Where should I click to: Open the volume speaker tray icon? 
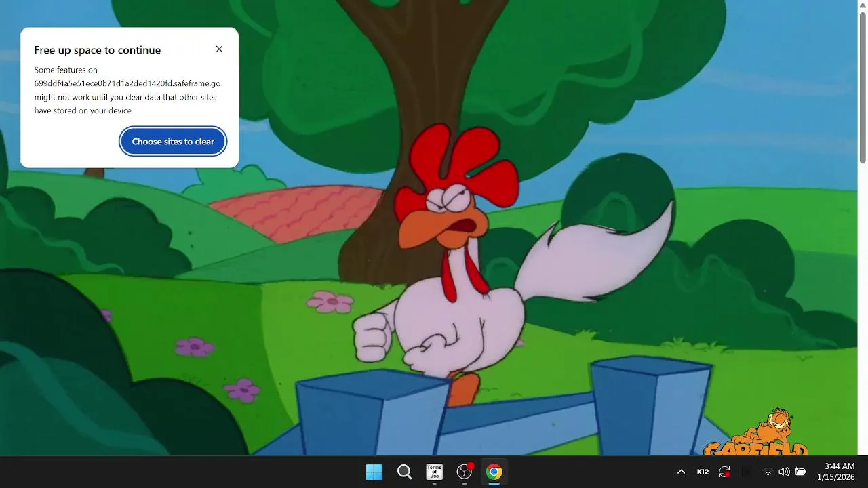coord(784,472)
